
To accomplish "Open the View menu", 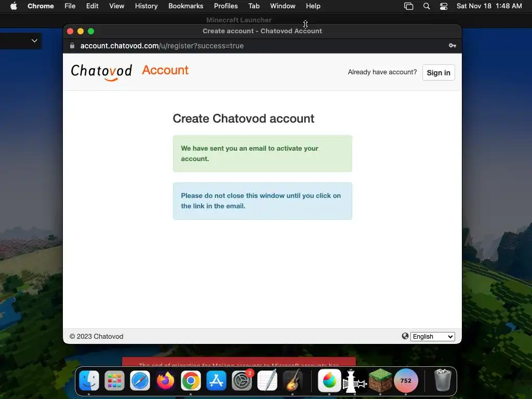I will coord(117,6).
